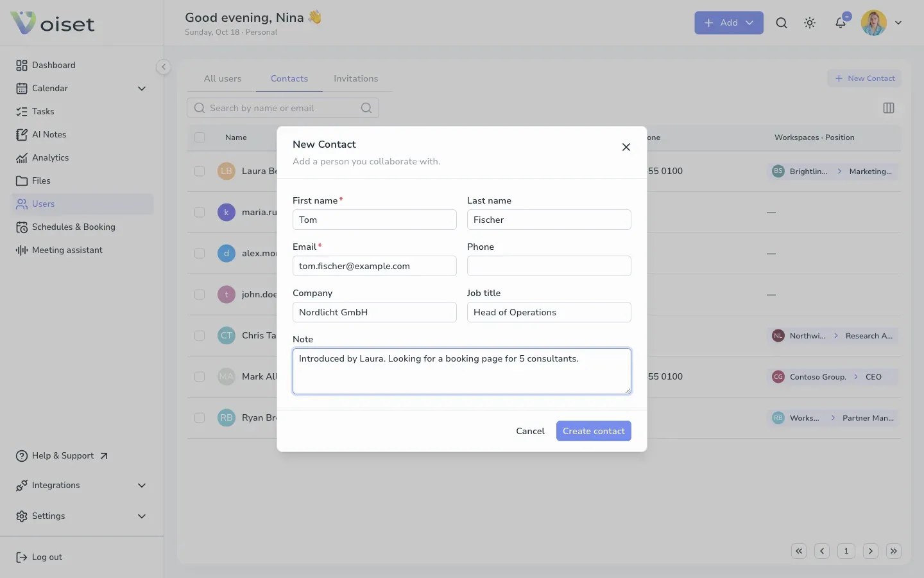The height and width of the screenshot is (578, 924).
Task: Open the global search magnifier in header
Action: pyautogui.click(x=781, y=22)
